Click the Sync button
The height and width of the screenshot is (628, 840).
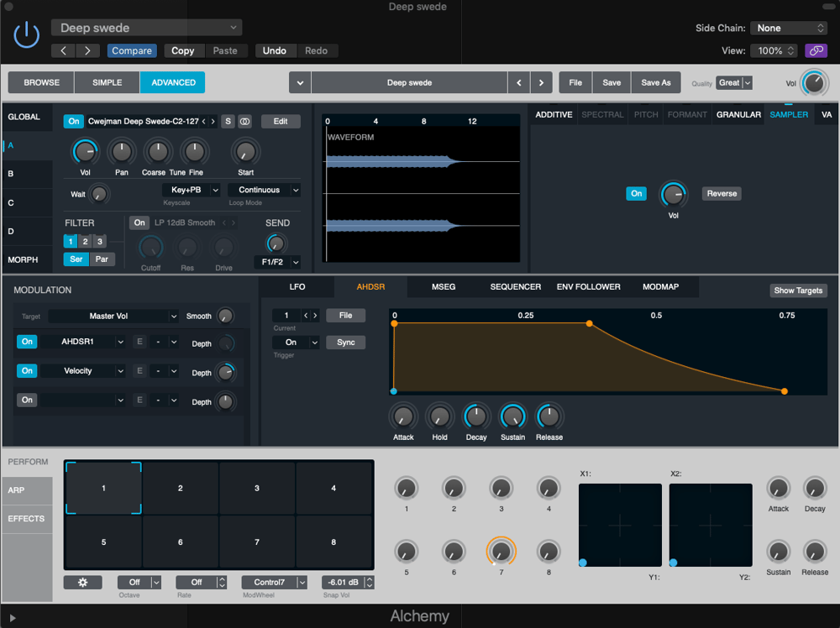[345, 343]
